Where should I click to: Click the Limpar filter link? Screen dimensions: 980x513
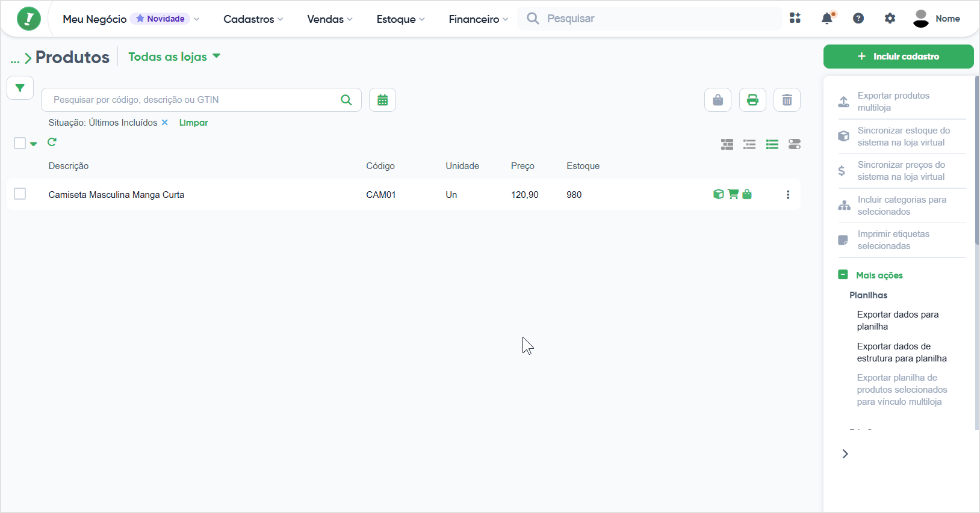pyautogui.click(x=194, y=123)
